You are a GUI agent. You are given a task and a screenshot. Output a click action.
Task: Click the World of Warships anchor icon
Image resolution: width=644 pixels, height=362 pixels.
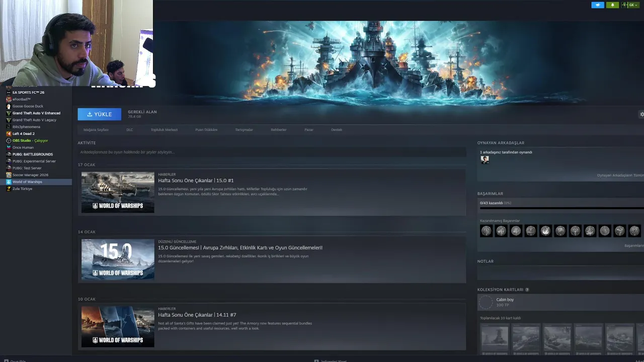click(9, 182)
